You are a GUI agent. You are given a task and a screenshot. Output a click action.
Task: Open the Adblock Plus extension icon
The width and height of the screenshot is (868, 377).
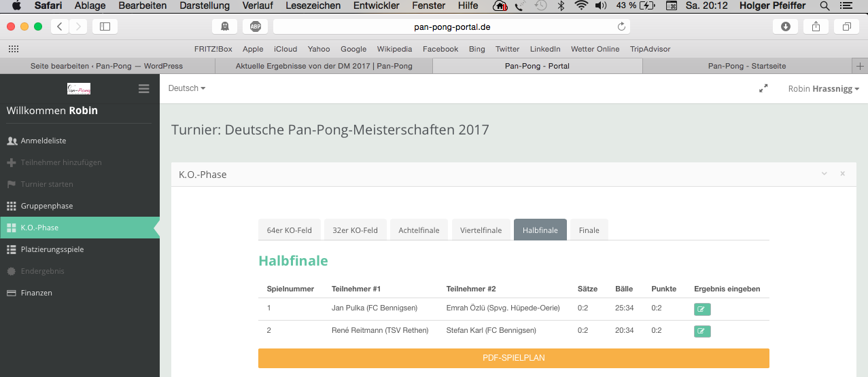(x=255, y=26)
